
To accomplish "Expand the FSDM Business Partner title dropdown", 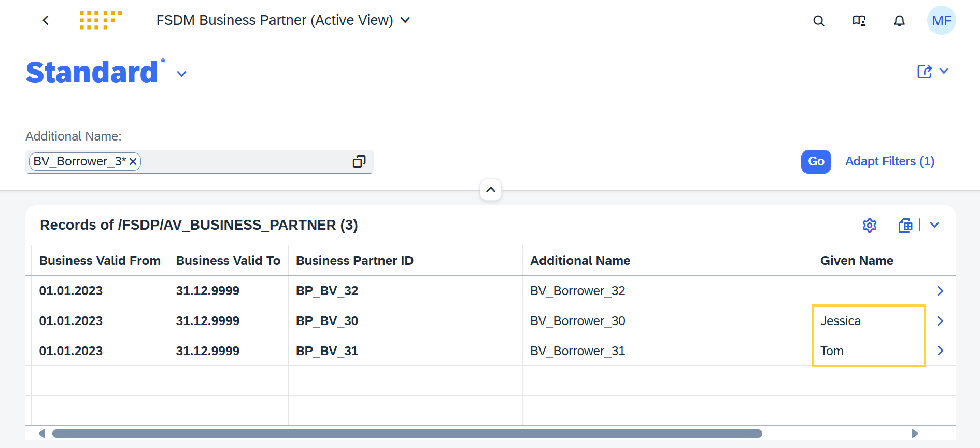I will [x=406, y=20].
